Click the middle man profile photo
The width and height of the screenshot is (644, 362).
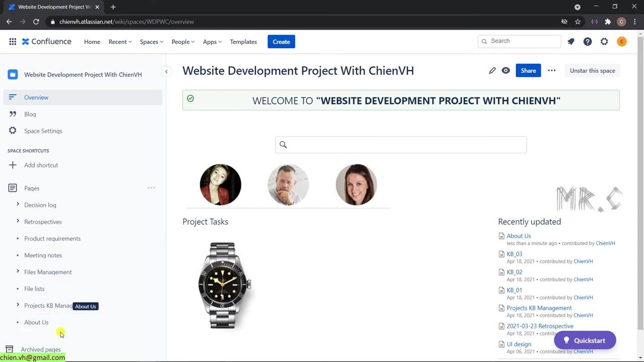coord(288,185)
